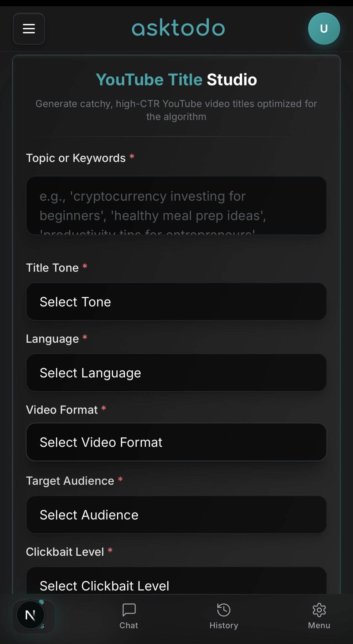
Task: Open the Select Video Format dropdown
Action: tap(176, 442)
